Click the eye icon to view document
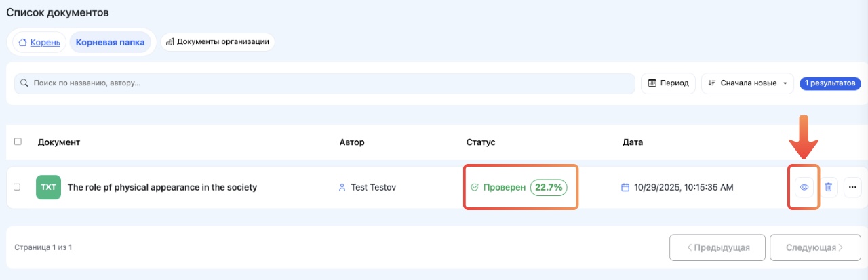 pos(804,187)
